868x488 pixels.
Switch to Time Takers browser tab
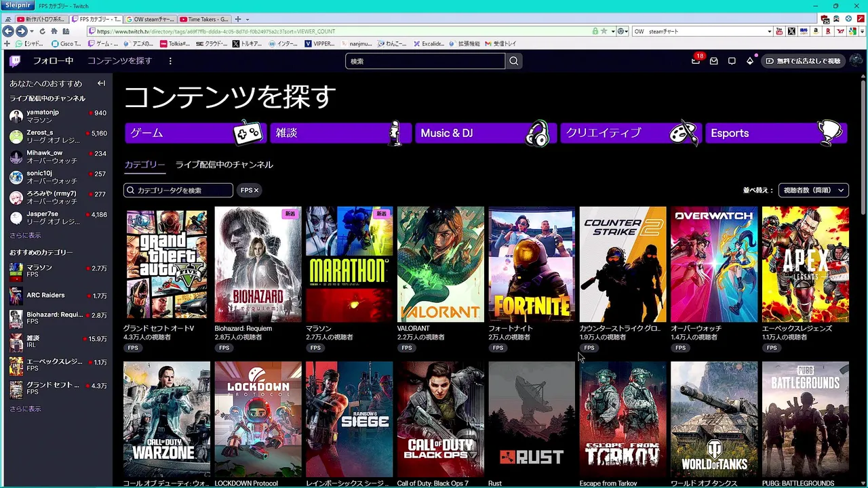click(204, 19)
